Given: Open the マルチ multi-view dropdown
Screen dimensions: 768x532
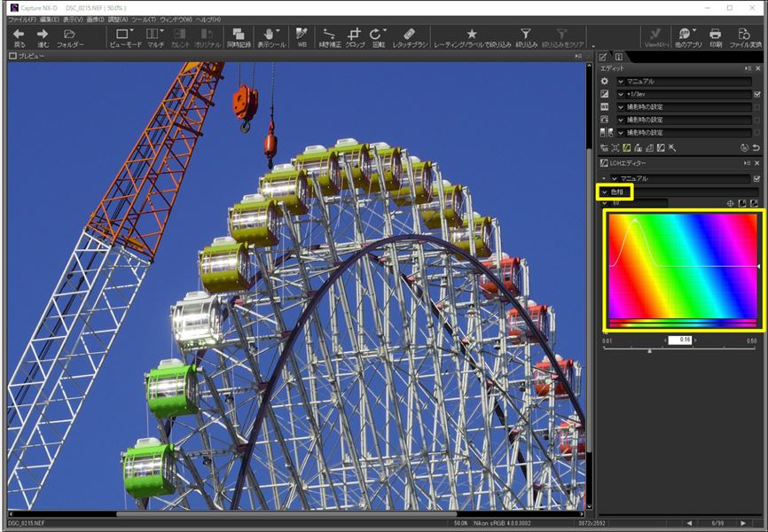Looking at the screenshot, I should 155,37.
